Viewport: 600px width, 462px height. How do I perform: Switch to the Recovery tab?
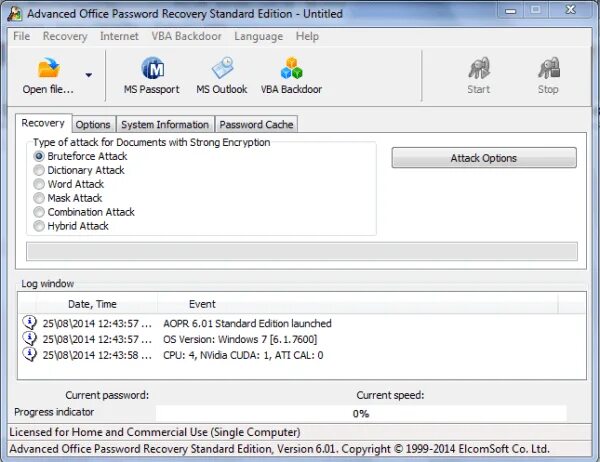[x=43, y=123]
